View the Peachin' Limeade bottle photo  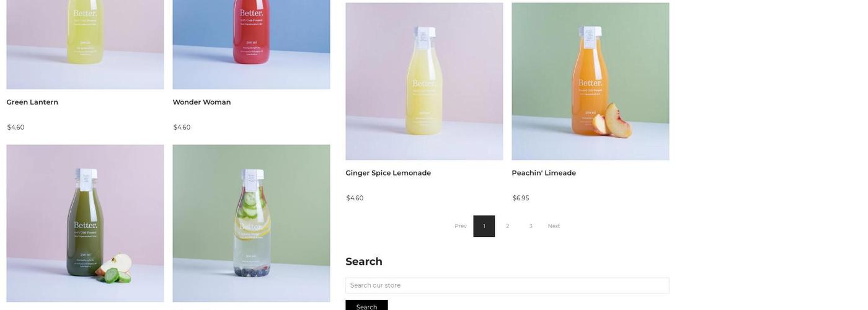[590, 81]
